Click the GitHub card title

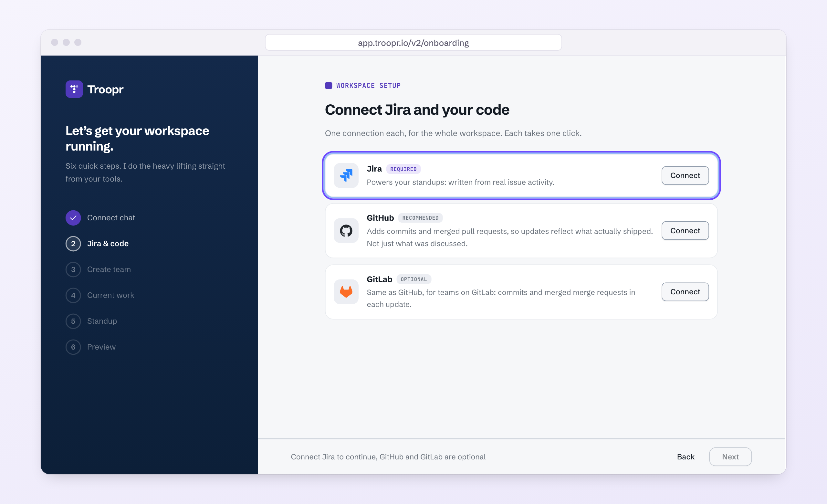(380, 218)
